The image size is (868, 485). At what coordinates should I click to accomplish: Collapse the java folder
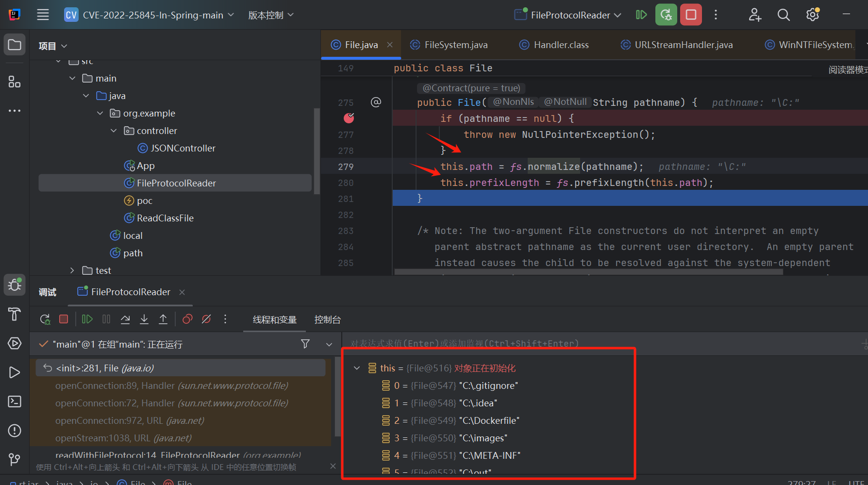(x=86, y=96)
